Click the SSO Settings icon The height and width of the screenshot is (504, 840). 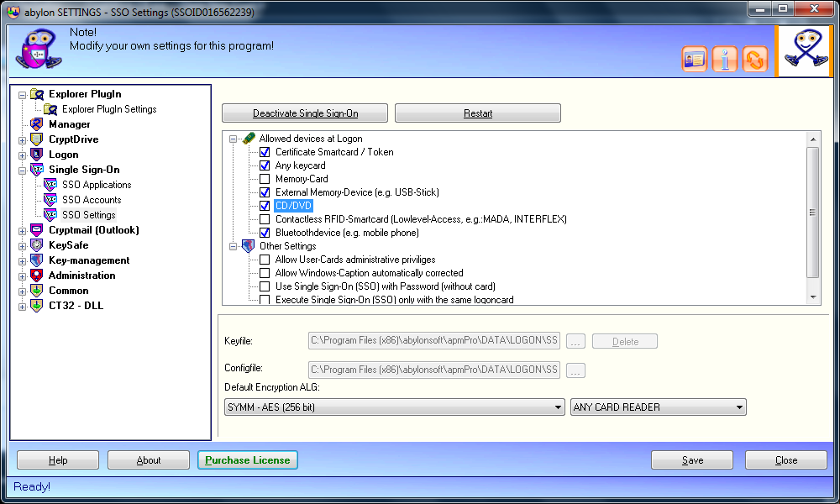[x=50, y=215]
